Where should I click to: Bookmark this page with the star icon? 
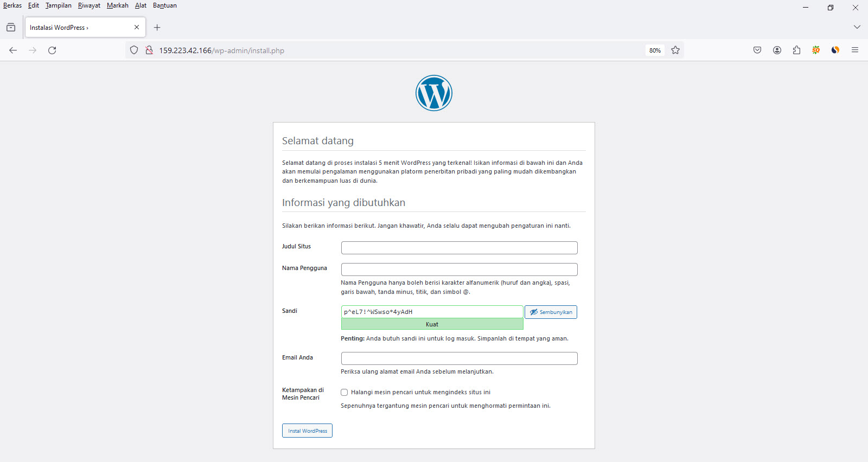click(x=675, y=50)
